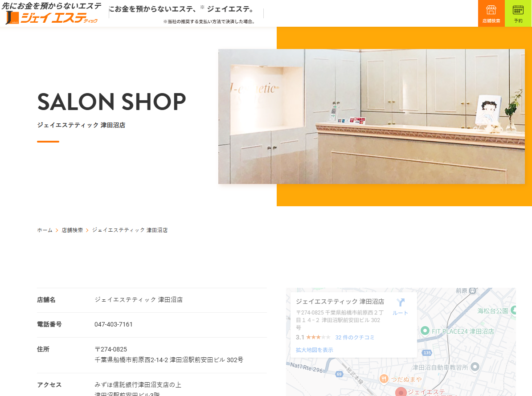This screenshot has width=532, height=396.
Task: Click the star rating 3.1 on map card
Action: point(313,337)
